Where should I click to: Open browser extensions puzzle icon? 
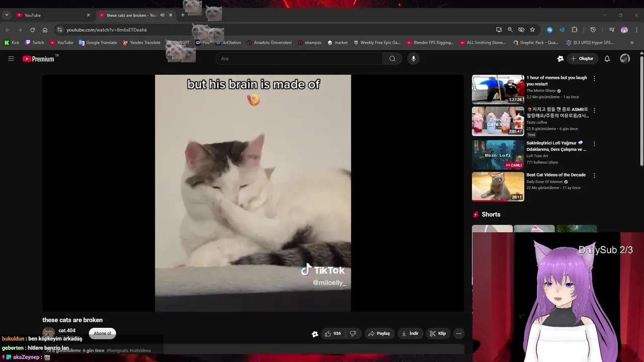pyautogui.click(x=575, y=30)
